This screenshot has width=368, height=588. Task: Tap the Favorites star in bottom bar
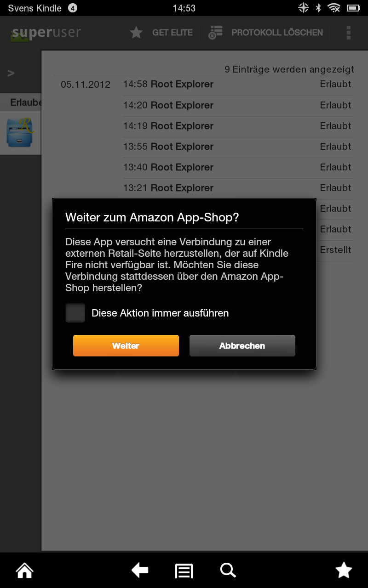(344, 571)
